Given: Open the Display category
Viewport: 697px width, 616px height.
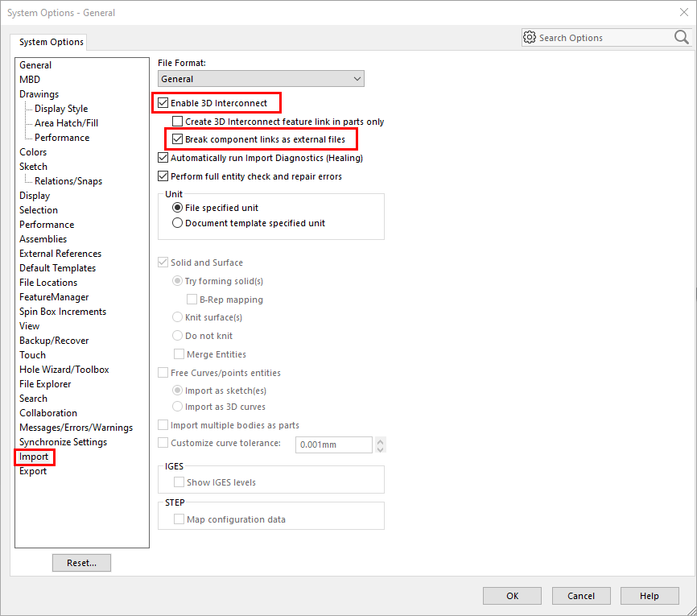Looking at the screenshot, I should 35,196.
